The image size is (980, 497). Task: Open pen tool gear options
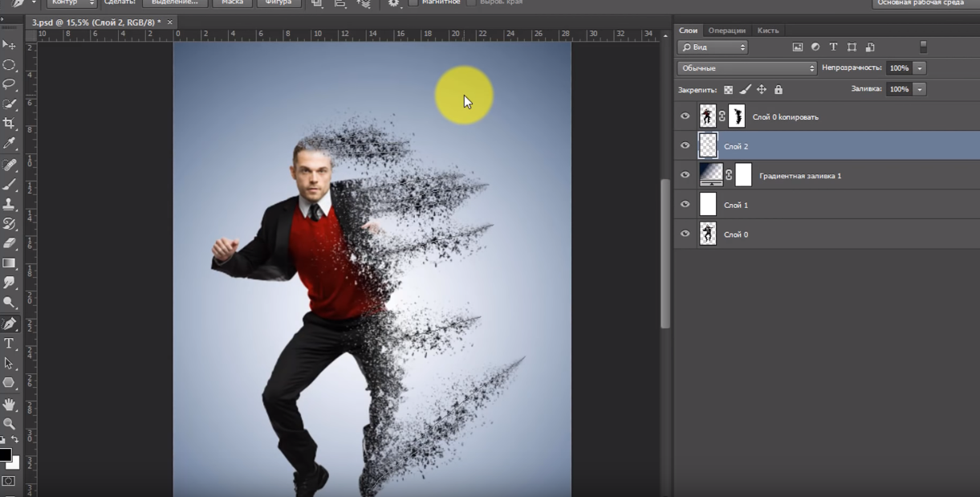coord(393,3)
